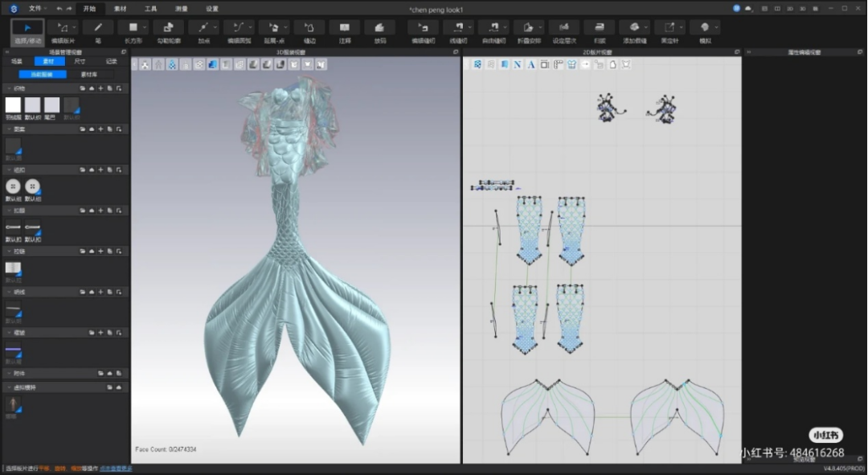Toggle blue mesh garment icon in 3D toolbar
Viewport: 868px width, 475px height.
(172, 64)
